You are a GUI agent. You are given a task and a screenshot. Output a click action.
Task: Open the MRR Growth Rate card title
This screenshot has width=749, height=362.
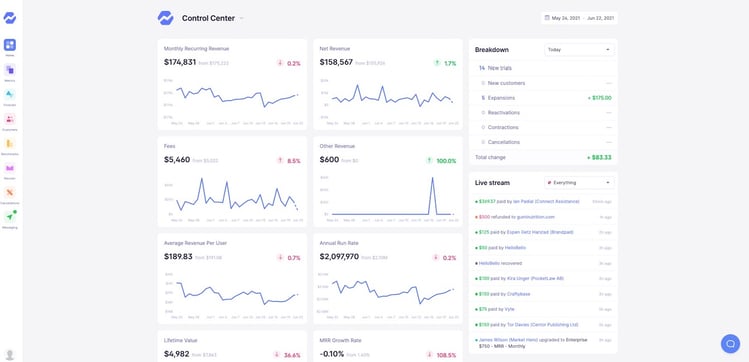pyautogui.click(x=341, y=341)
